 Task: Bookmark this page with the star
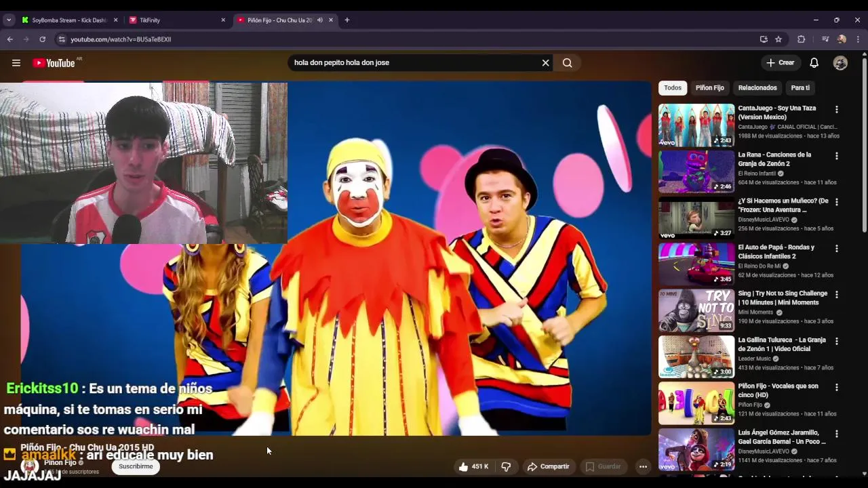pos(778,39)
